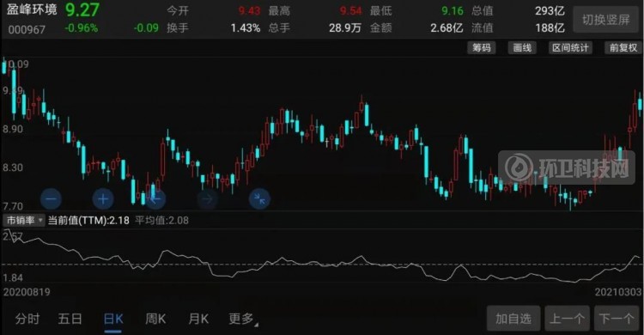Image resolution: width=644 pixels, height=335 pixels.
Task: Open 区间统计 range statistics
Action: click(x=570, y=48)
